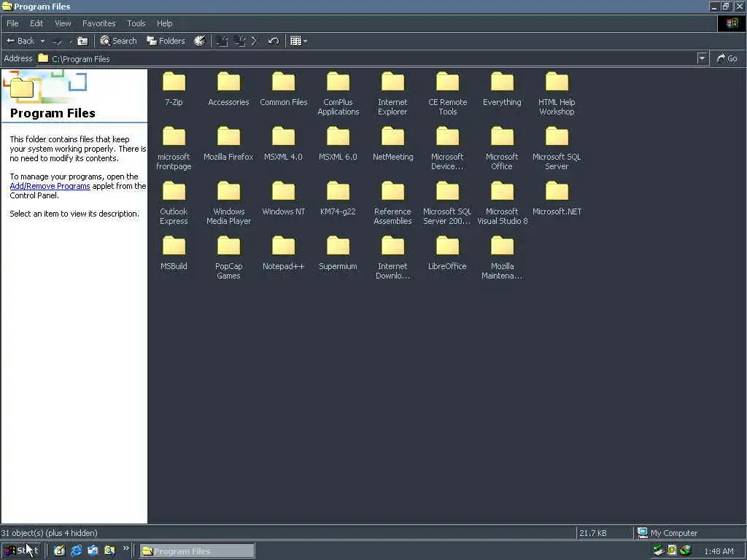Viewport: 747px width, 560px height.
Task: Open the Add/Remove Programs link
Action: pyautogui.click(x=50, y=186)
